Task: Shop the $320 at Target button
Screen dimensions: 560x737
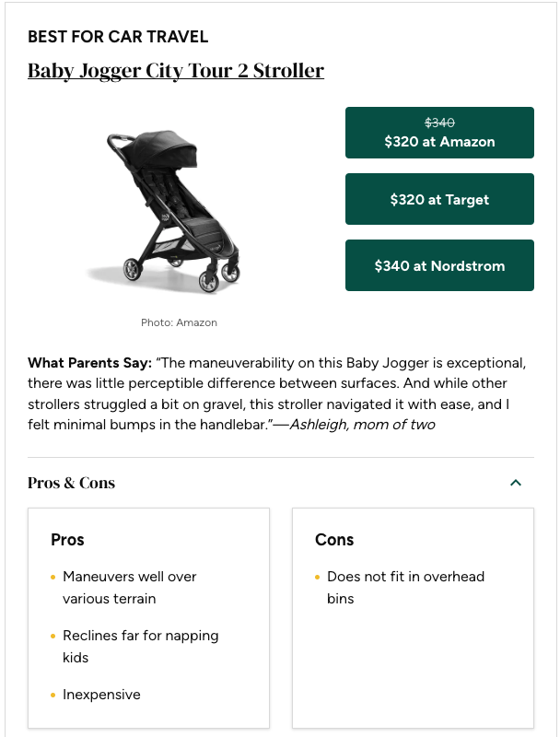Action: 439,199
